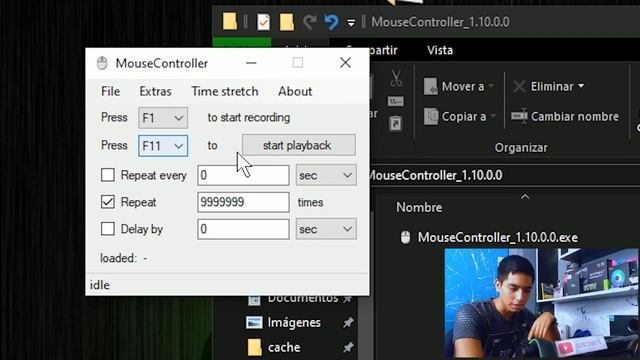This screenshot has height=360, width=640.
Task: Click the start playback button
Action: [x=299, y=145]
